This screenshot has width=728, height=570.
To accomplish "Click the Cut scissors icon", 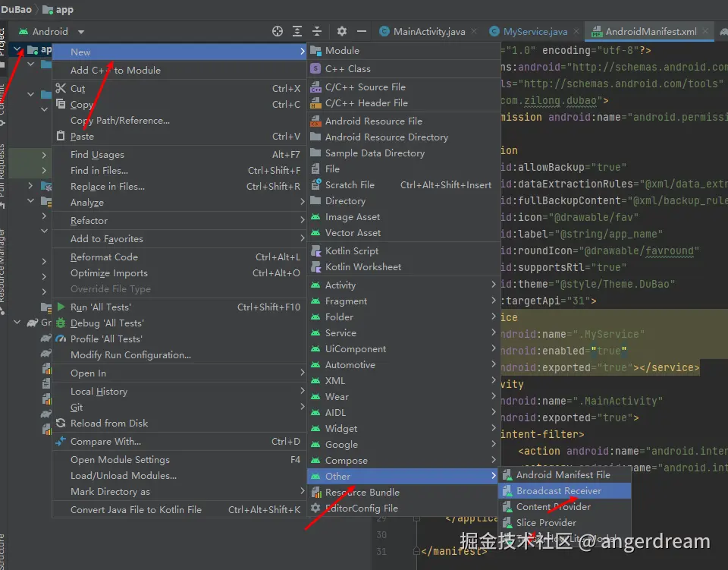I will (61, 88).
